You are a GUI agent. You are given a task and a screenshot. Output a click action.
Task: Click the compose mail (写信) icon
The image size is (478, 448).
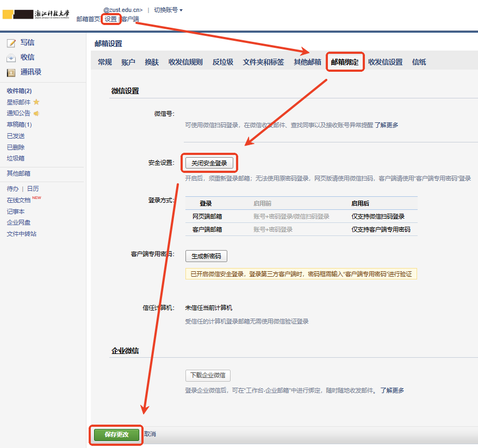pyautogui.click(x=11, y=43)
